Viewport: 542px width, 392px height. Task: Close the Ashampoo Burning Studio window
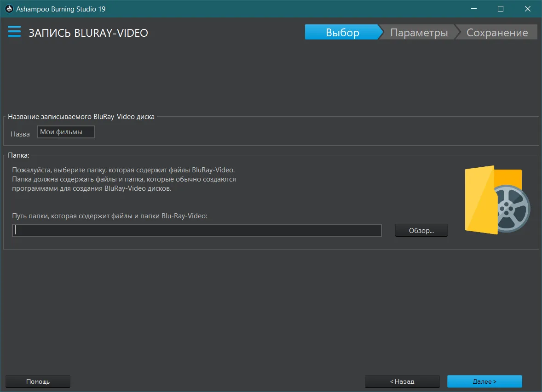[x=527, y=9]
